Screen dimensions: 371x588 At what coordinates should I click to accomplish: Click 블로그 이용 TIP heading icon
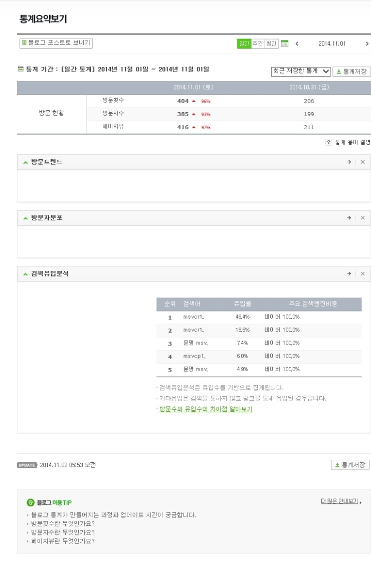click(31, 502)
